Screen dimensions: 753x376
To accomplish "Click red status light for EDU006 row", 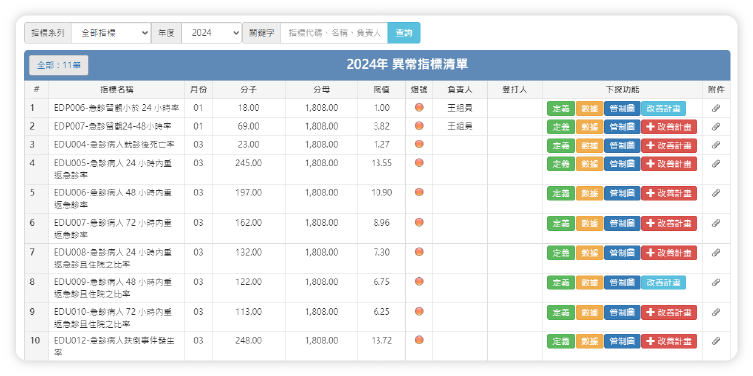I will point(419,193).
